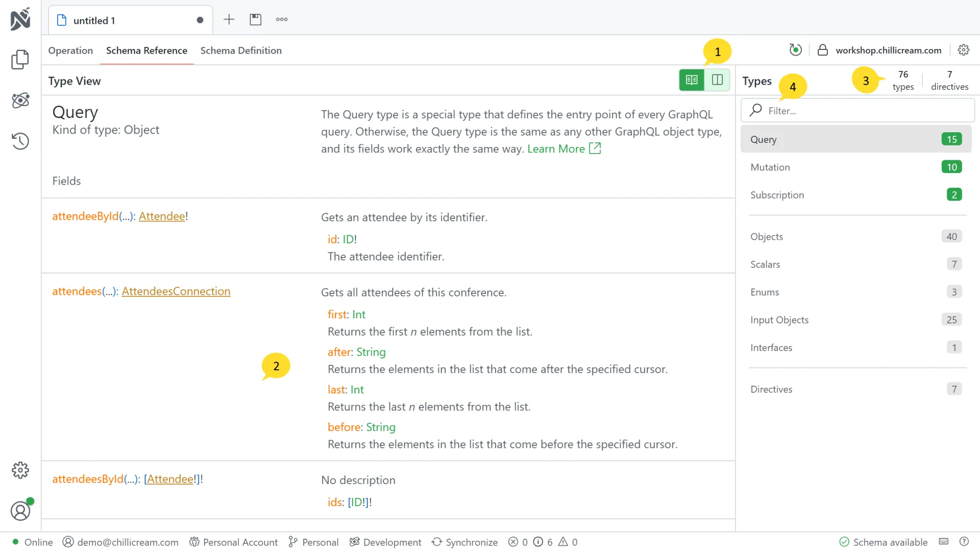
Task: Open application settings gear in sidebar
Action: point(20,470)
